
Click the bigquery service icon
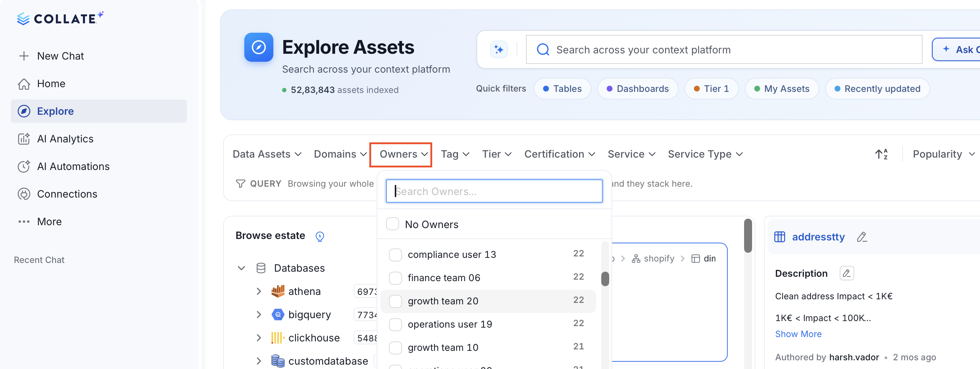pos(278,315)
